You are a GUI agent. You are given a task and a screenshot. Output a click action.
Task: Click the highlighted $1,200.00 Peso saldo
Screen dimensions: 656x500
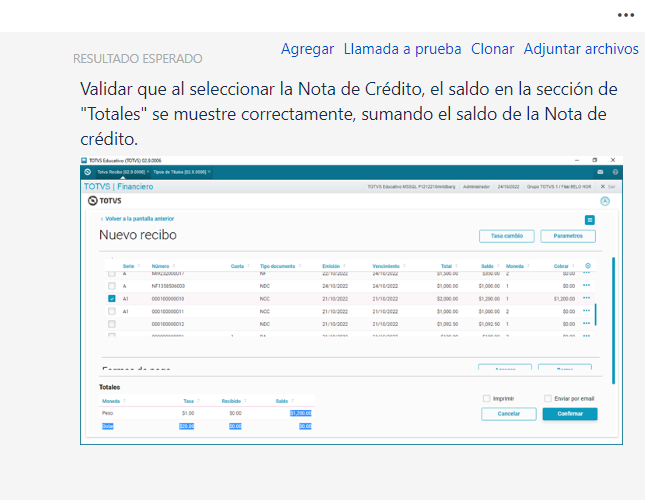pyautogui.click(x=300, y=413)
